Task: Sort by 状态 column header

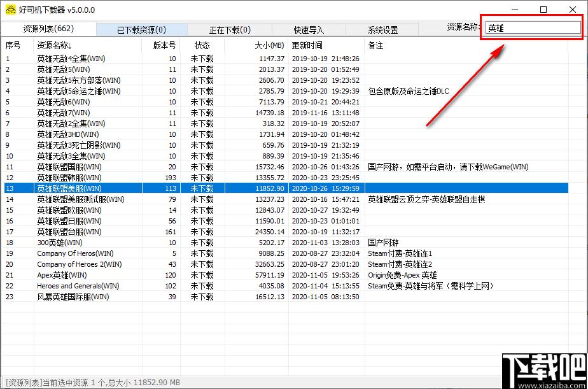Action: (202, 45)
